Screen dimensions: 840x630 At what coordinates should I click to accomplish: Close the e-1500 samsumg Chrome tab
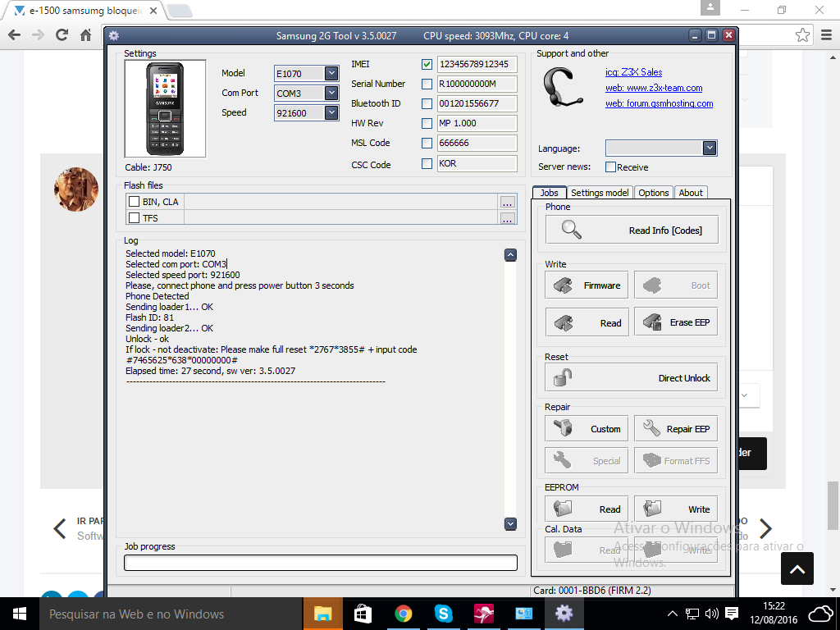tap(153, 11)
